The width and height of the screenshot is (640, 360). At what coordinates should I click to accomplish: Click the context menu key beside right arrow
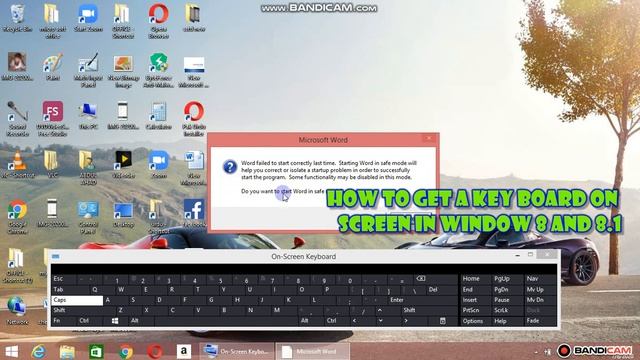443,321
